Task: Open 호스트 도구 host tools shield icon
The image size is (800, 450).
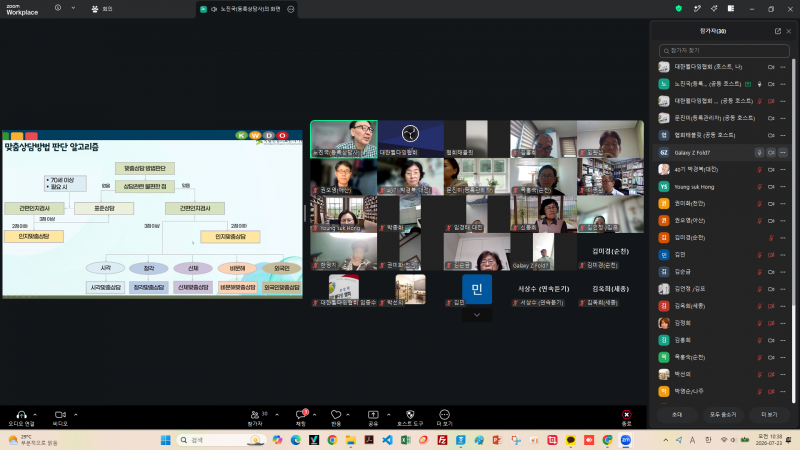Action: click(410, 415)
